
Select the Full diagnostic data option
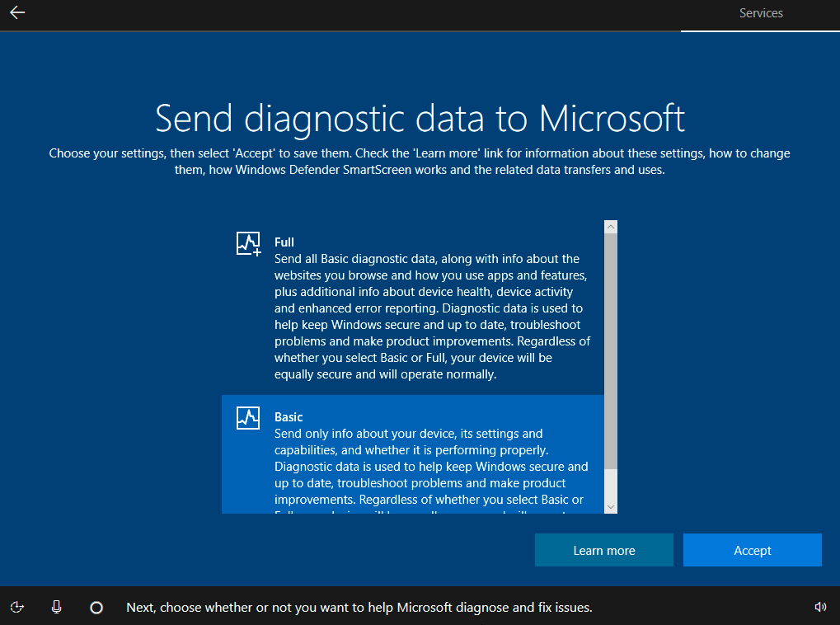point(412,308)
